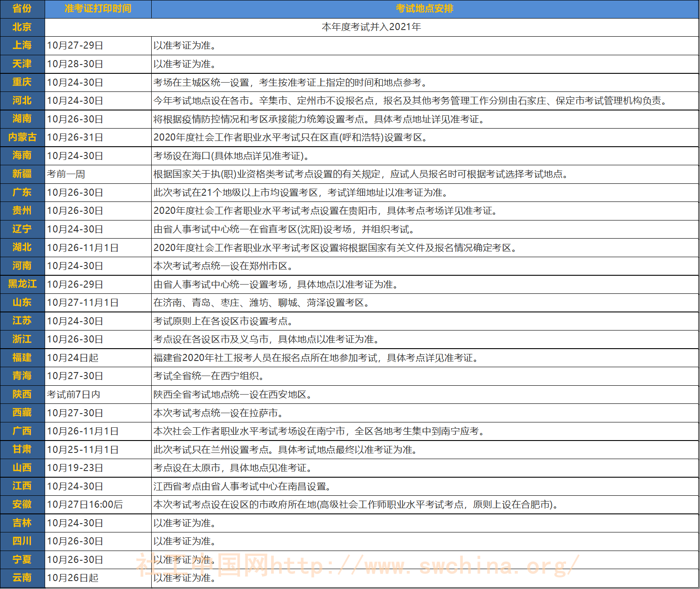Click the 本次考试考点统一设在拉萨市 text

[x=216, y=413]
